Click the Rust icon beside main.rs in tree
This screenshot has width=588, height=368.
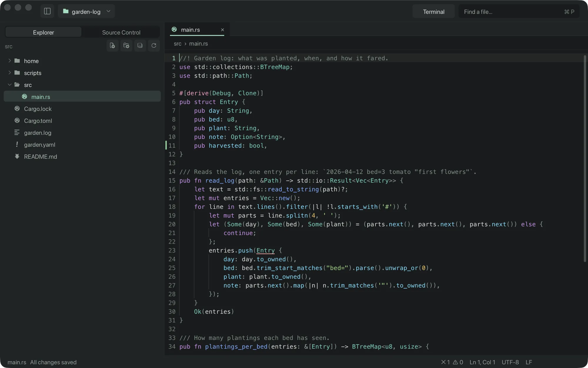(x=25, y=97)
